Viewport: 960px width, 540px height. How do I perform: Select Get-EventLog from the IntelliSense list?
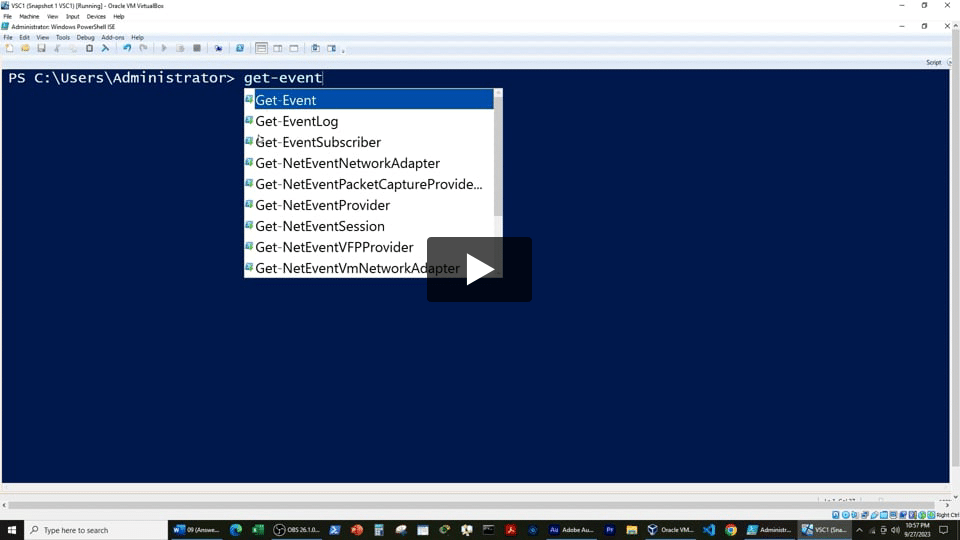click(x=297, y=121)
